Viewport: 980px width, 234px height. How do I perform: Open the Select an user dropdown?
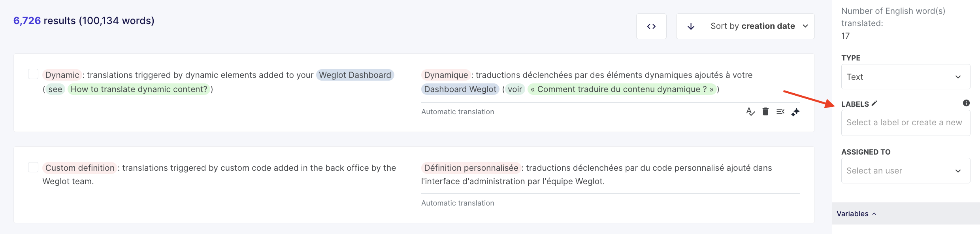905,171
